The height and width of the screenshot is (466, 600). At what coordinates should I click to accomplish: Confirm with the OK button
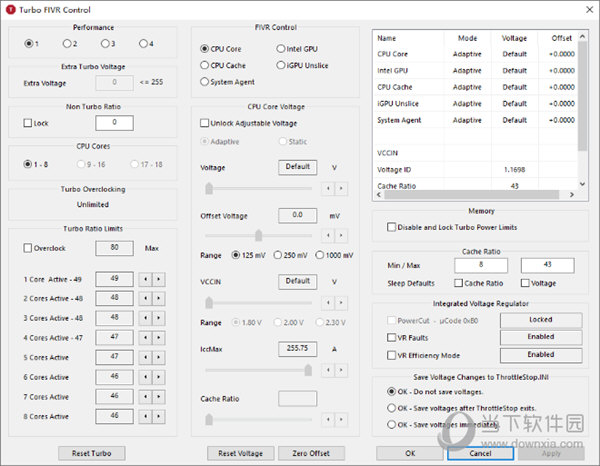click(410, 453)
